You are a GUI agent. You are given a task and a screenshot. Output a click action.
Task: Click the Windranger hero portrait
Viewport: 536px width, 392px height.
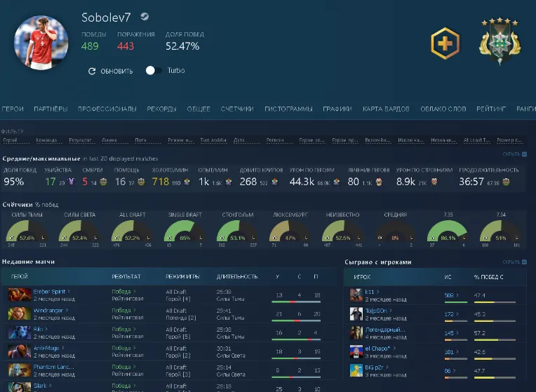(x=20, y=313)
